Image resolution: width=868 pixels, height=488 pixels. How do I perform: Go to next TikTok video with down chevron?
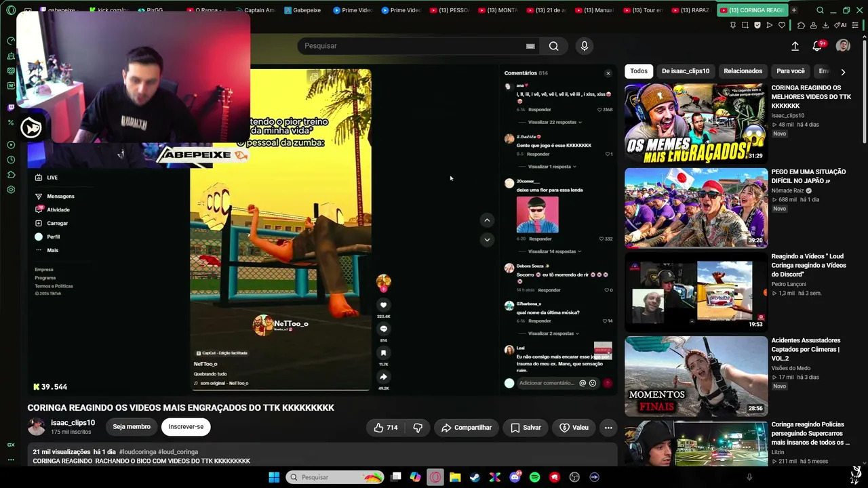tap(487, 239)
